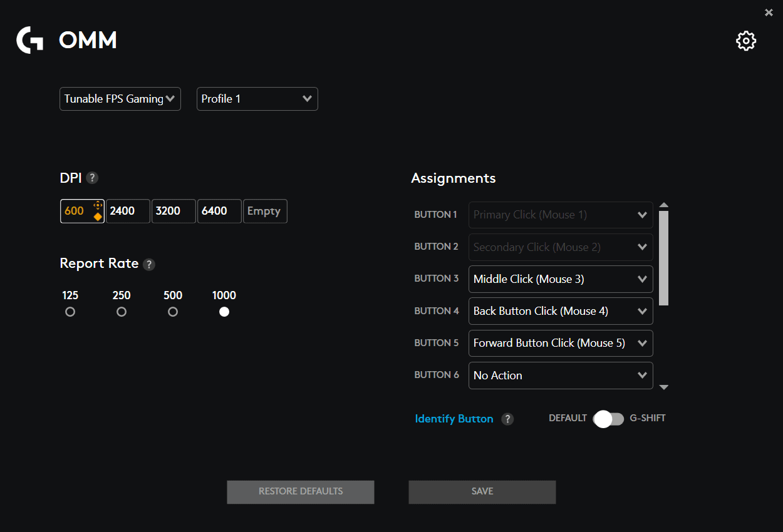This screenshot has height=532, width=783.
Task: Select the 250 report rate radio
Action: coord(122,312)
